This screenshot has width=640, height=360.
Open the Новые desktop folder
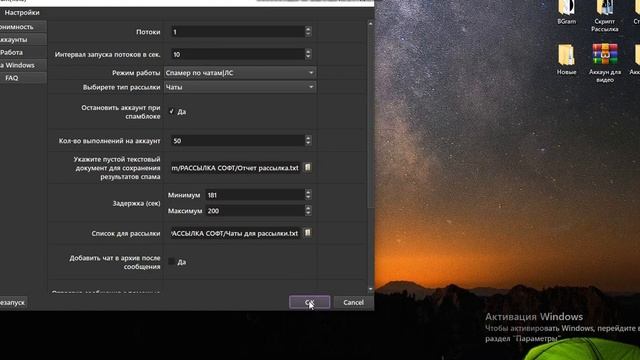[x=567, y=60]
